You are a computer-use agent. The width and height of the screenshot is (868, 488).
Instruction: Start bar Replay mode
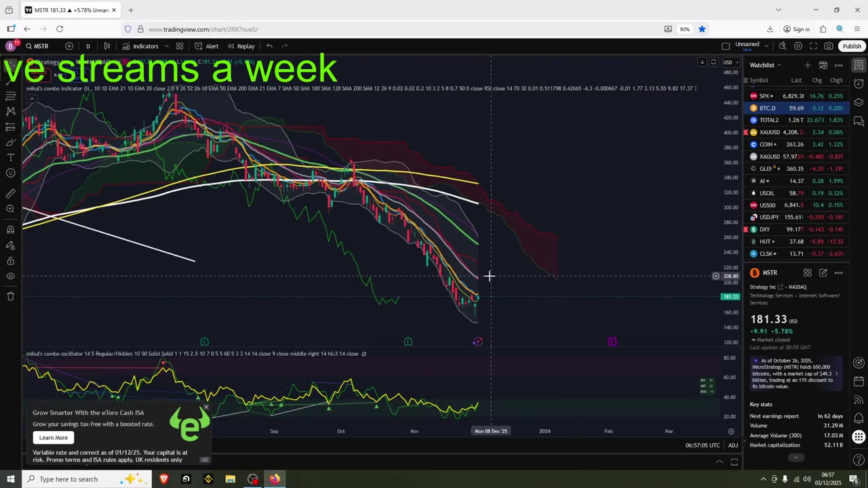[x=241, y=46]
